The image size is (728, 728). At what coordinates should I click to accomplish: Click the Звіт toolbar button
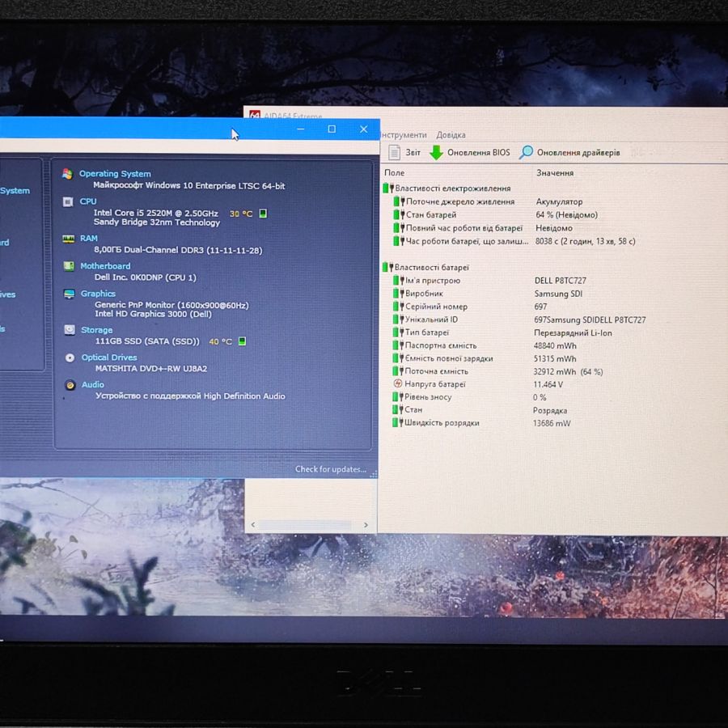click(x=404, y=152)
